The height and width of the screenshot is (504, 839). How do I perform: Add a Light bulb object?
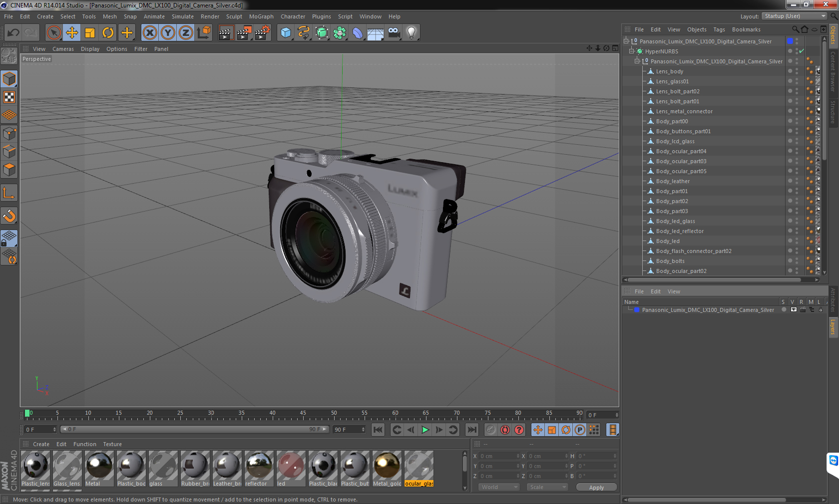[412, 33]
